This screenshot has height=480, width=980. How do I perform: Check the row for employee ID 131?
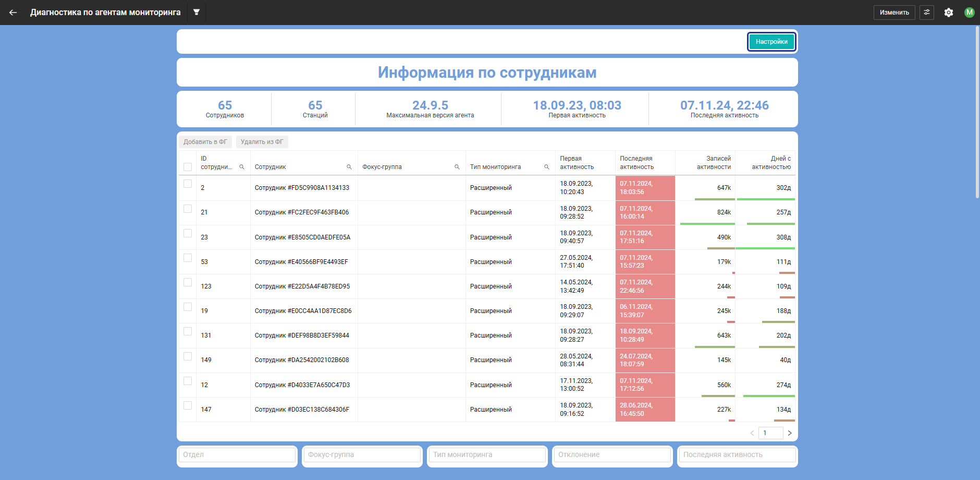[188, 331]
